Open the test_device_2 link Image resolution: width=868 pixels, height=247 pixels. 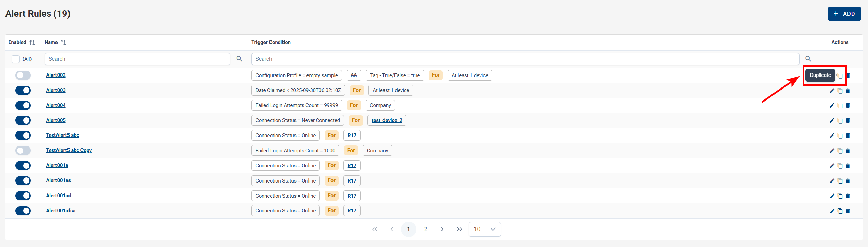[x=387, y=120]
